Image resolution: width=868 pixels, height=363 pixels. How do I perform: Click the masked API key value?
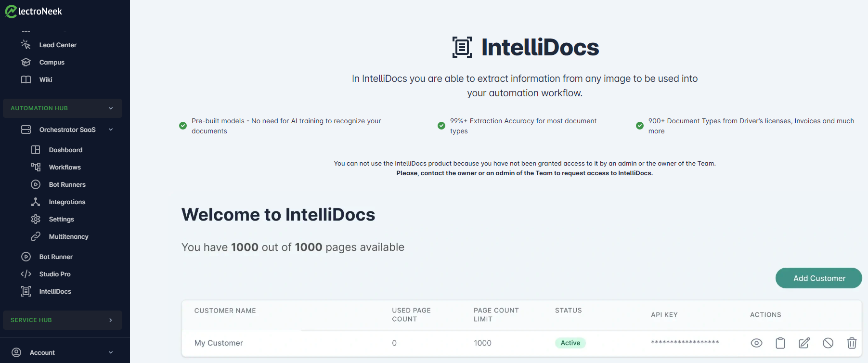pos(685,342)
